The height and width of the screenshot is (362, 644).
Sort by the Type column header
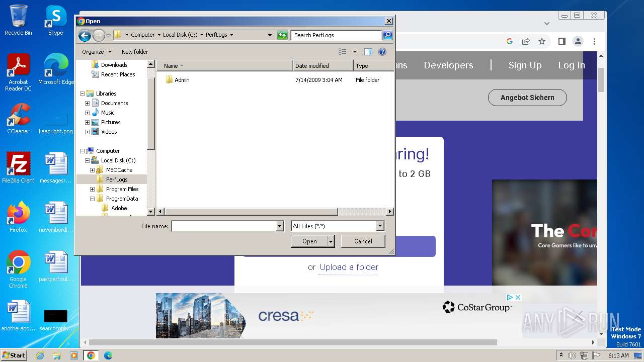374,66
